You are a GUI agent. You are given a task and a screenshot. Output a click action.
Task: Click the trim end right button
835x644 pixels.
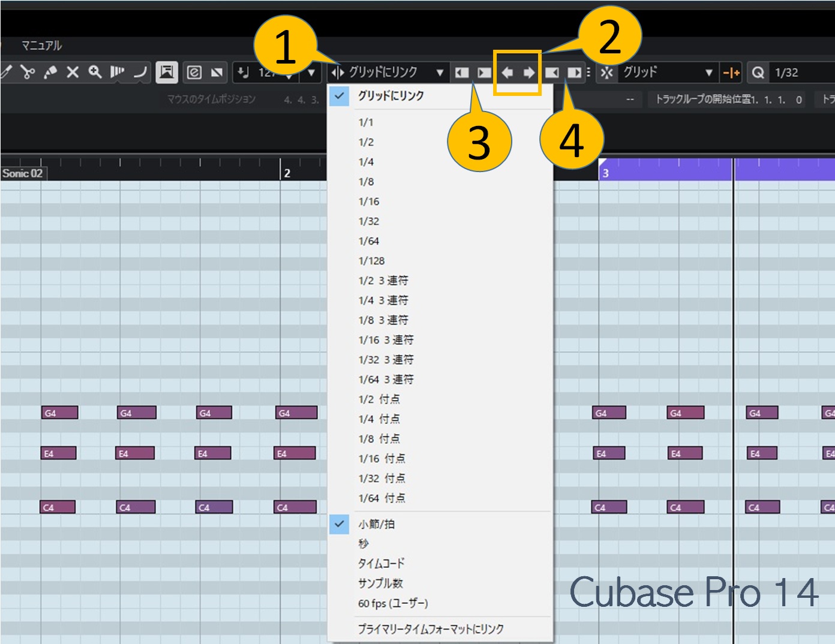574,73
